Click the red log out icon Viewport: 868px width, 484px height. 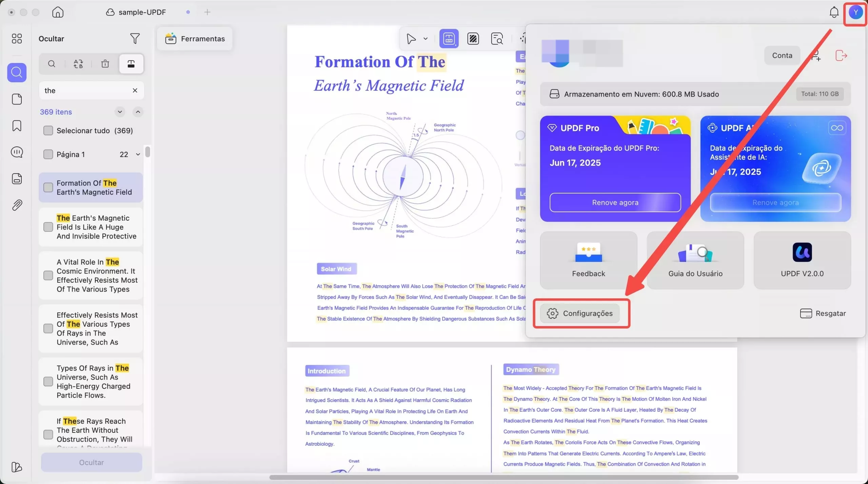[841, 55]
